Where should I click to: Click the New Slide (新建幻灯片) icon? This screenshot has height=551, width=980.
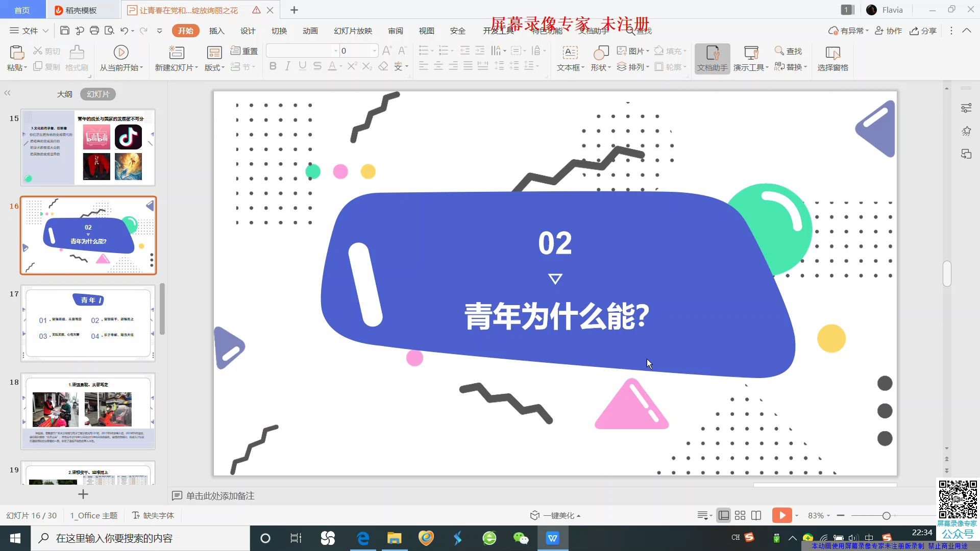[x=176, y=53]
